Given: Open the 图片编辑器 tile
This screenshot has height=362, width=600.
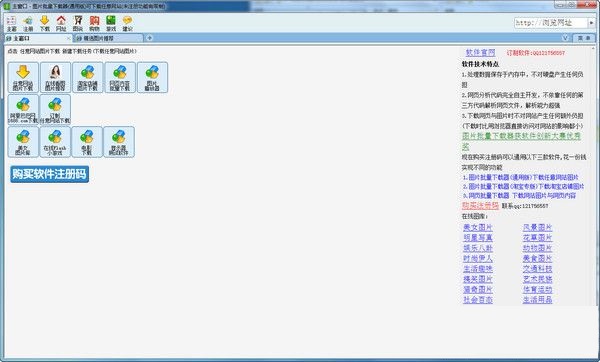Looking at the screenshot, I should click(x=152, y=77).
